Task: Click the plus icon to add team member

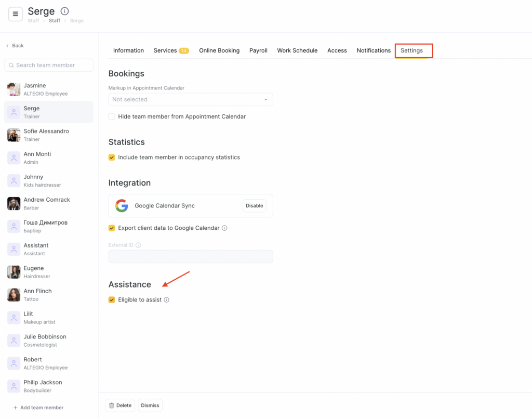Action: click(x=15, y=408)
